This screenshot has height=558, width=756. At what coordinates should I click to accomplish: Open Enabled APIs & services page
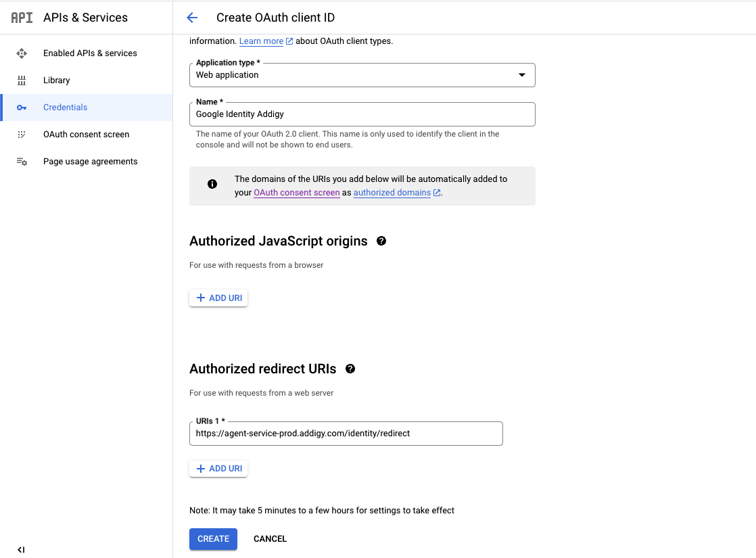point(87,53)
